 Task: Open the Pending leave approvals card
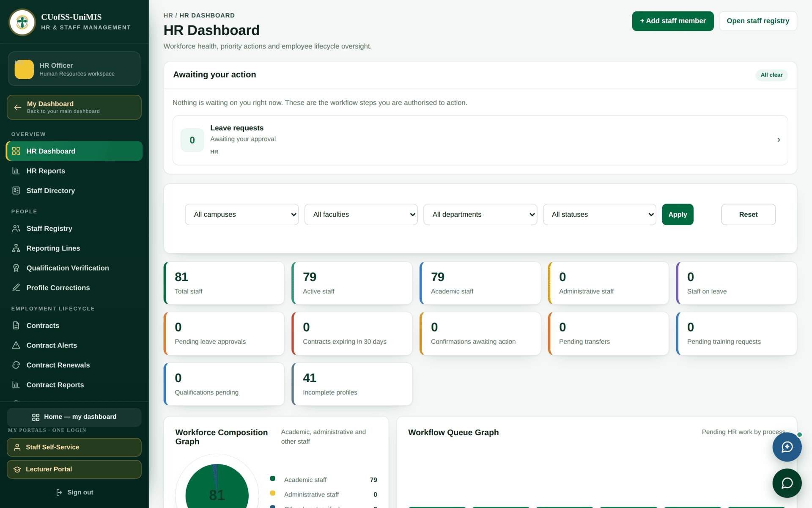coord(224,334)
